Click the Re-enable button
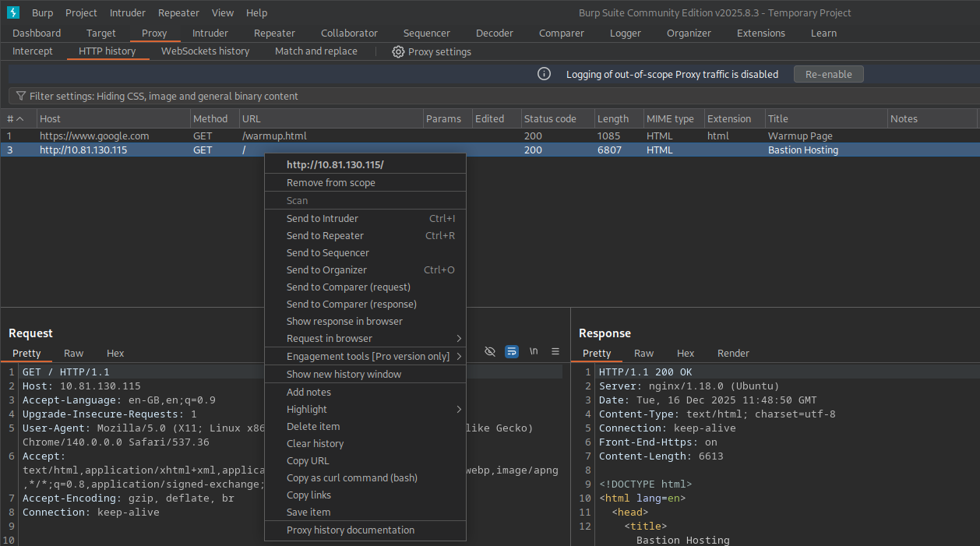This screenshot has height=546, width=980. click(x=828, y=74)
